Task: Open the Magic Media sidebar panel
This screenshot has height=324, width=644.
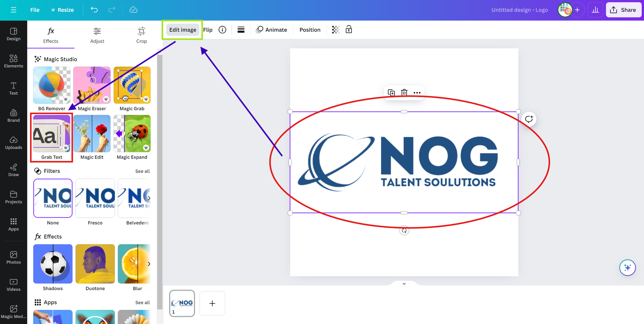Action: [x=13, y=312]
